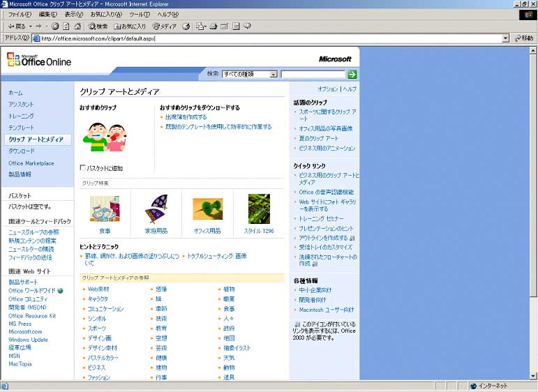
Task: Click the page icon in address bar
Action: click(x=36, y=38)
